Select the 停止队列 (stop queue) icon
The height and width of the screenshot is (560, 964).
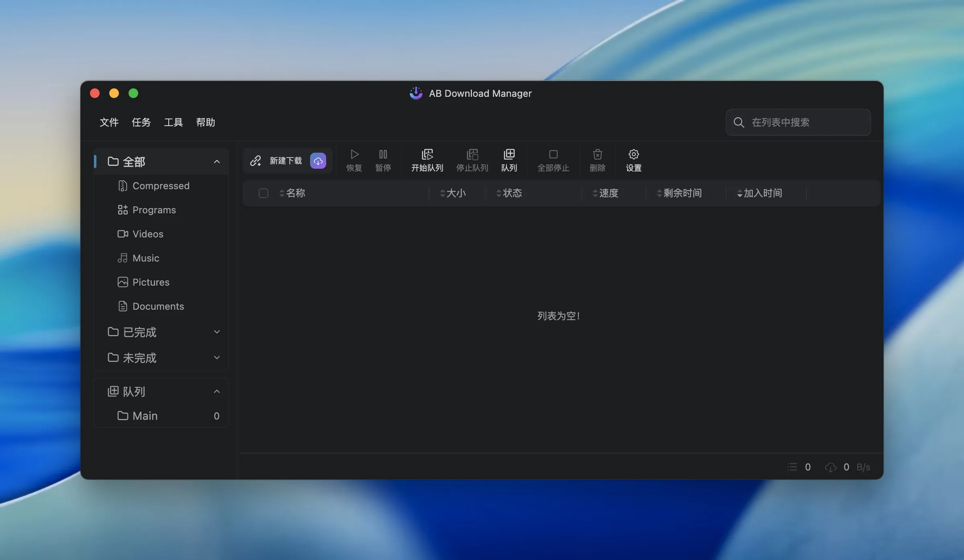(472, 160)
